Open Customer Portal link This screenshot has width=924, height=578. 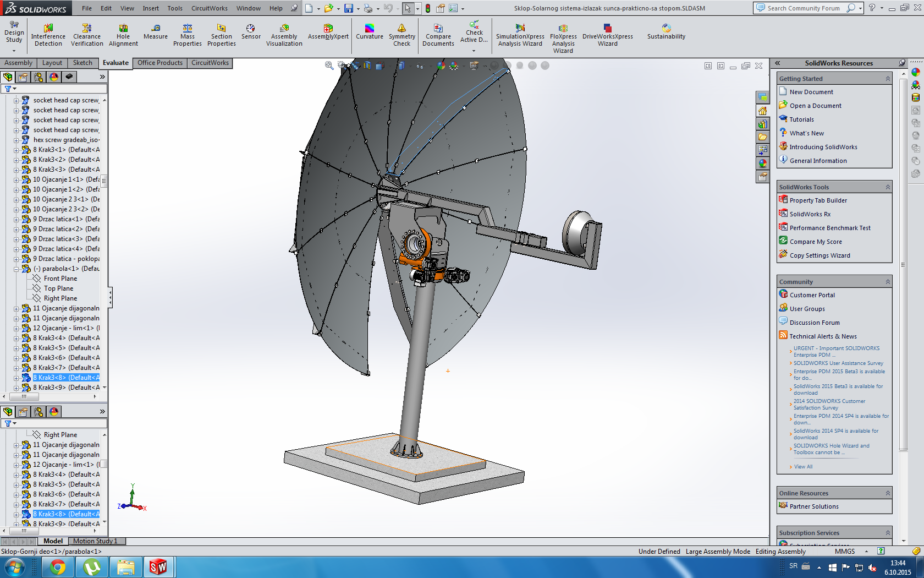(x=812, y=295)
